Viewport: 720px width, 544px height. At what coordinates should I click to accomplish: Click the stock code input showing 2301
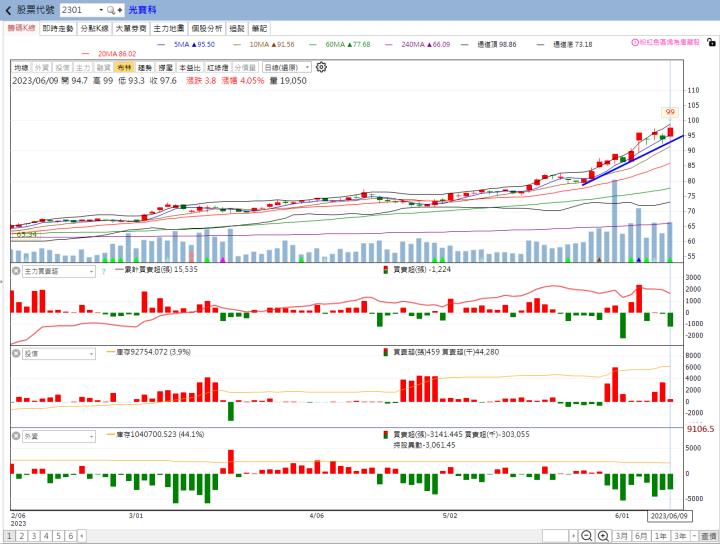pos(79,10)
